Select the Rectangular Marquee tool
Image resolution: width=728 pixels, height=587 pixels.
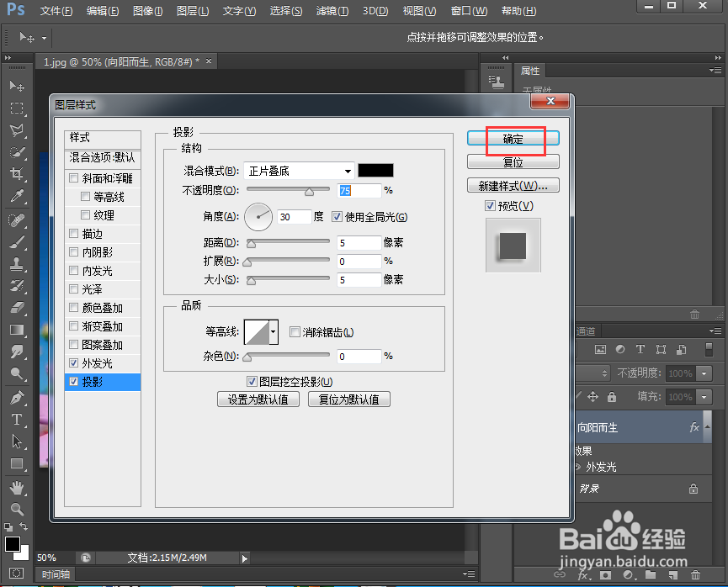[x=17, y=108]
